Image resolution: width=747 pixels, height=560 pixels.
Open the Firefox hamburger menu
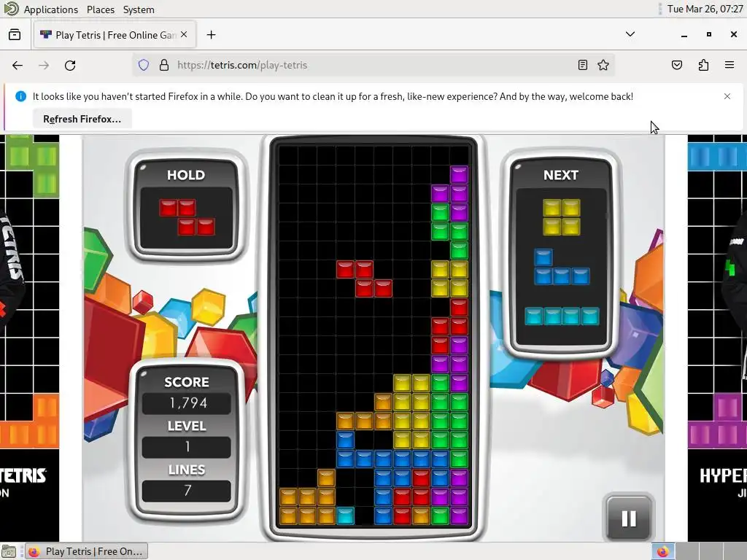click(x=729, y=65)
